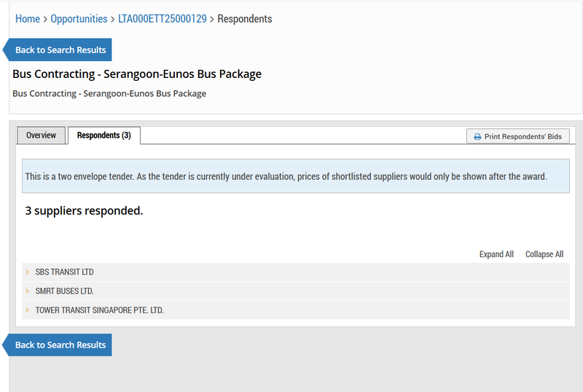Click the Respondents breadcrumb text
The image size is (583, 392).
[x=245, y=19]
